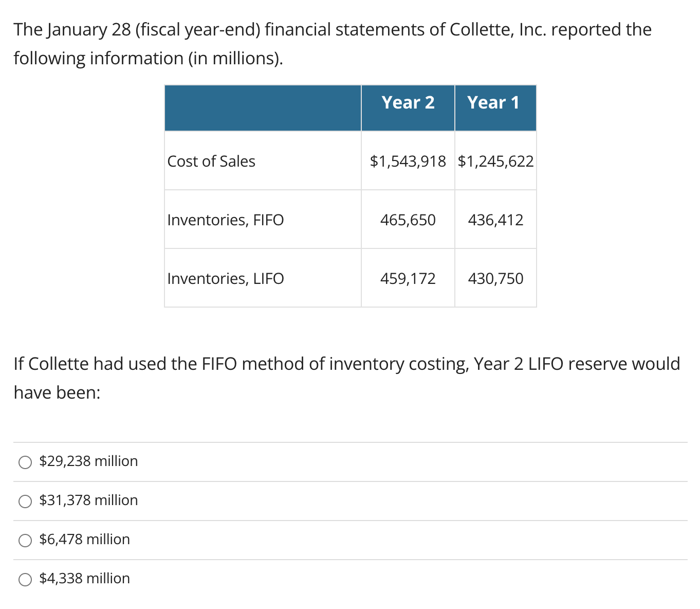Click the Inventories, FIFO row label

(x=225, y=220)
